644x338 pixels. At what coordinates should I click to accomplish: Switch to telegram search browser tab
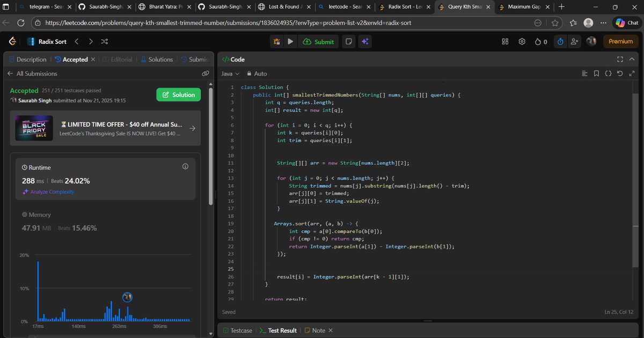pos(45,7)
